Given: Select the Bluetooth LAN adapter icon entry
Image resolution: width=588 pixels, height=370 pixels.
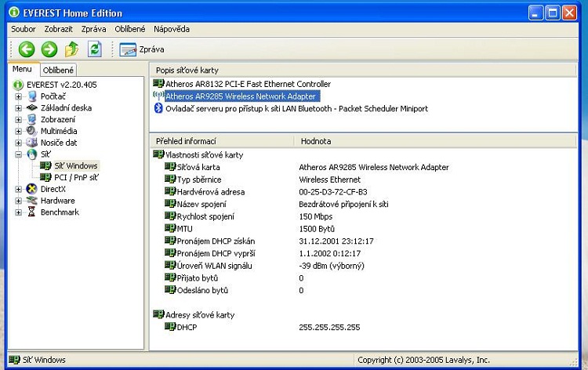Looking at the screenshot, I should point(158,108).
